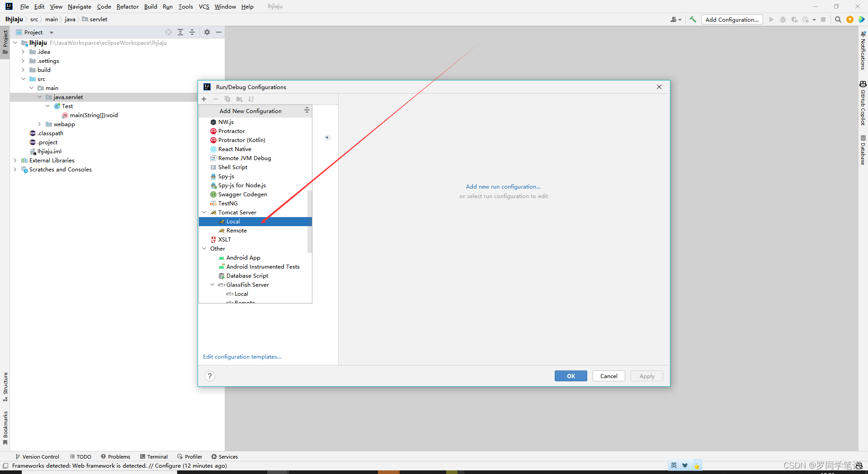Click the Sort configurations icon in dialog toolbar

pos(251,99)
